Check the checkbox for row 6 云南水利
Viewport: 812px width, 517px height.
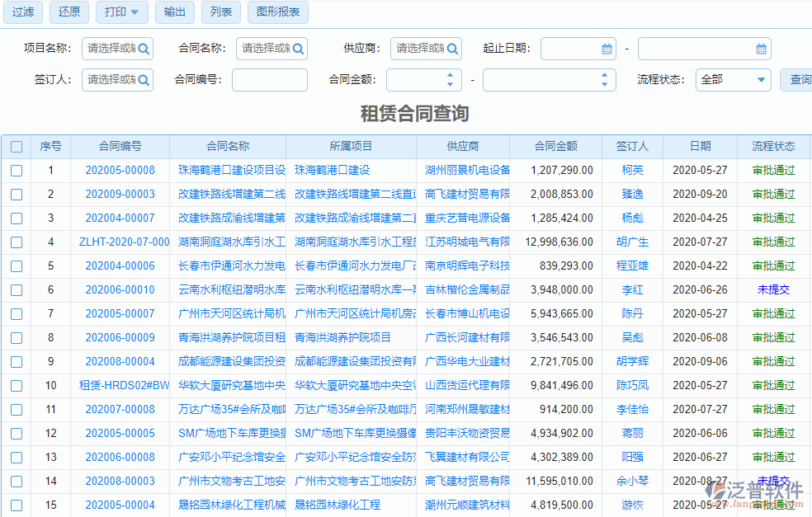tap(17, 289)
